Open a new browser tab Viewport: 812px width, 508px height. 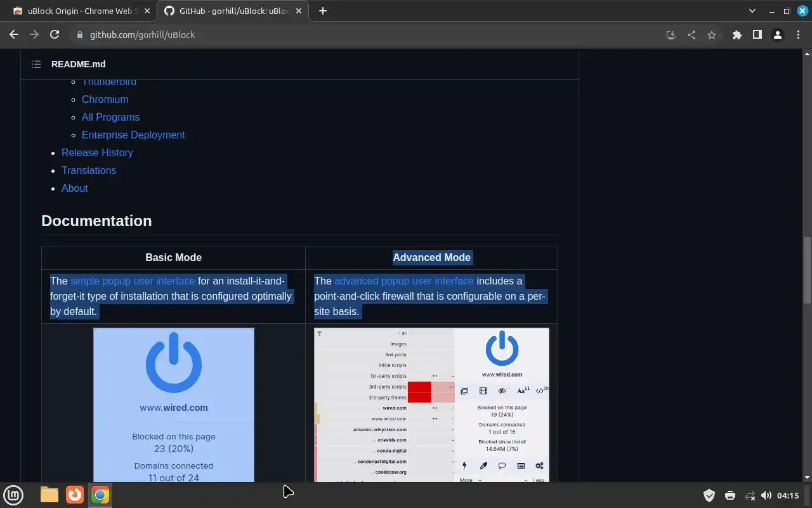(x=322, y=11)
